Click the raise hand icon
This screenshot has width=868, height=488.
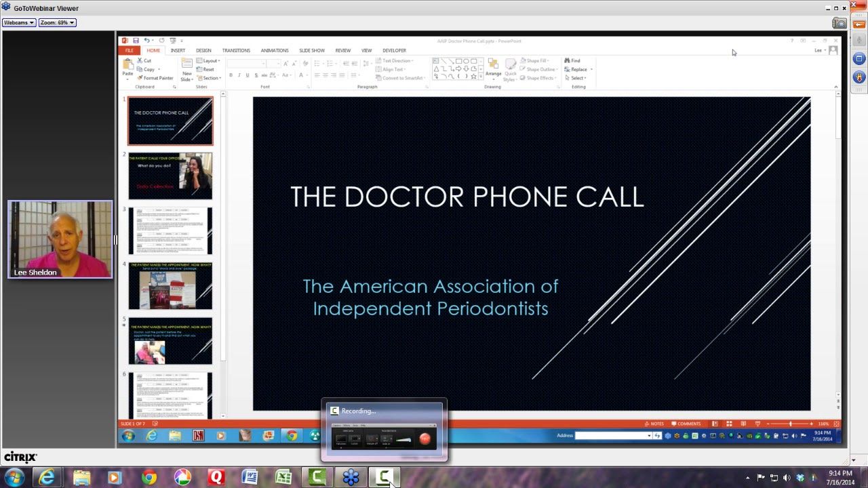coord(859,77)
